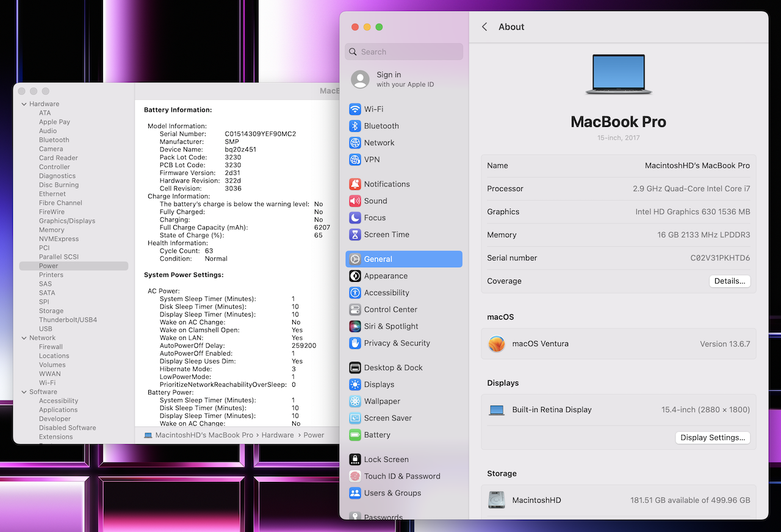
Task: Open Display Settings... button
Action: point(713,437)
